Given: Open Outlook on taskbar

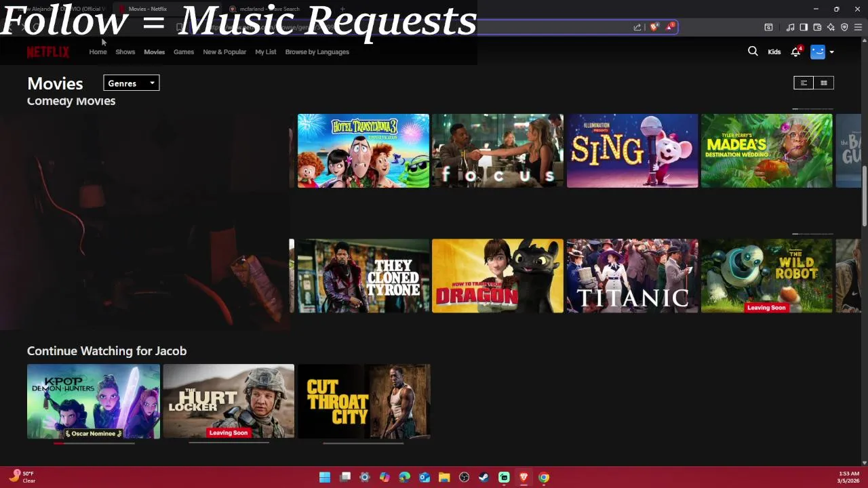Looking at the screenshot, I should pos(425,477).
